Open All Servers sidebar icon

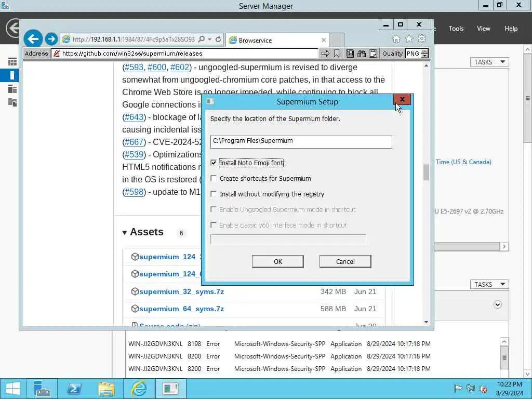coord(12,89)
